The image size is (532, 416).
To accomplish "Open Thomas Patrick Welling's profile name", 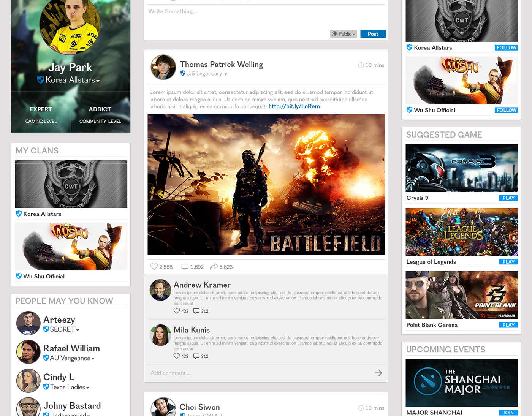I will [x=222, y=64].
